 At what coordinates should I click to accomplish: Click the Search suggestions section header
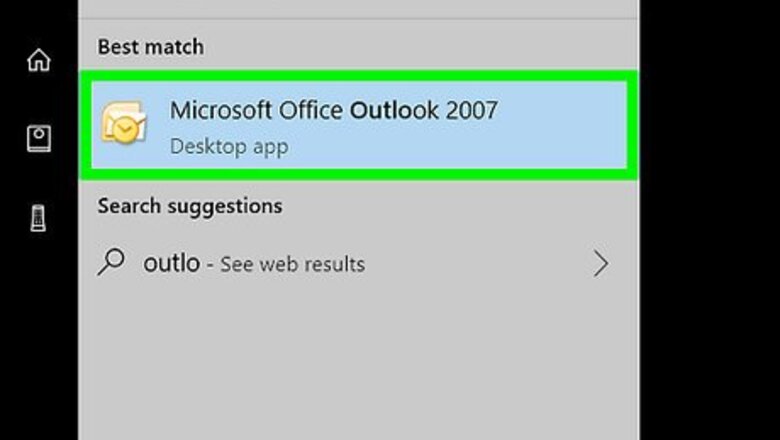[x=189, y=206]
